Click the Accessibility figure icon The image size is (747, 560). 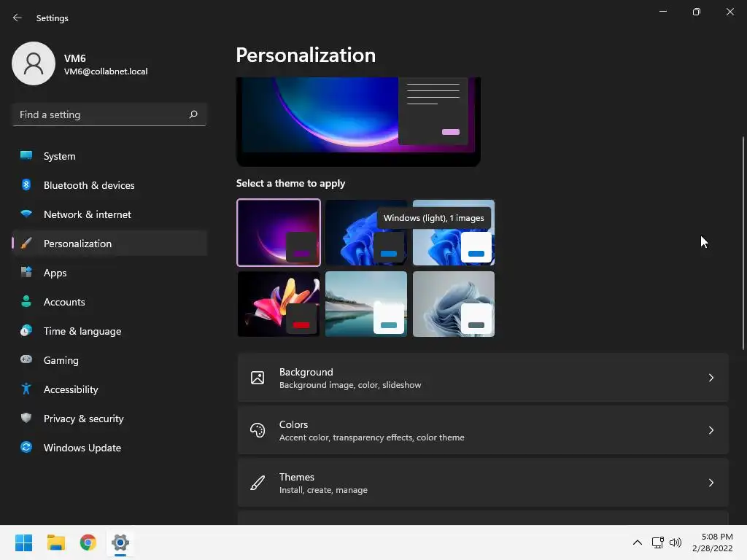[26, 389]
